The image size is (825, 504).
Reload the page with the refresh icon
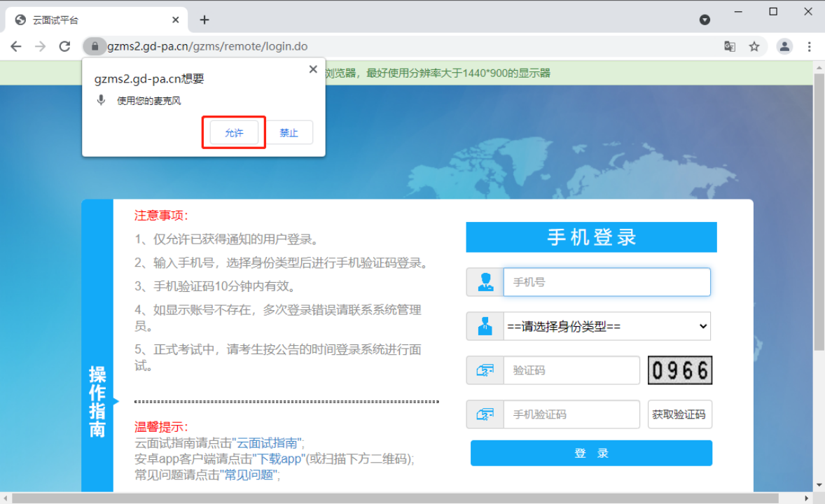[64, 46]
